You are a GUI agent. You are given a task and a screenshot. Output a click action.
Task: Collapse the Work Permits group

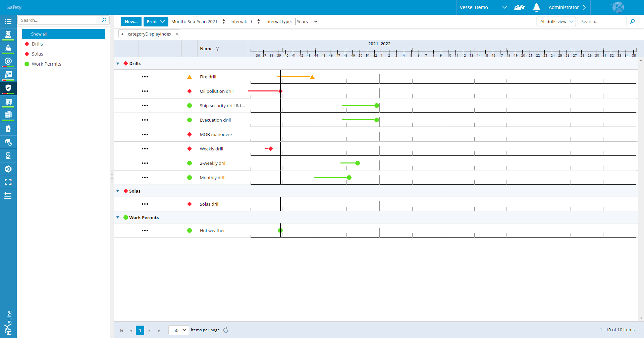coord(118,217)
